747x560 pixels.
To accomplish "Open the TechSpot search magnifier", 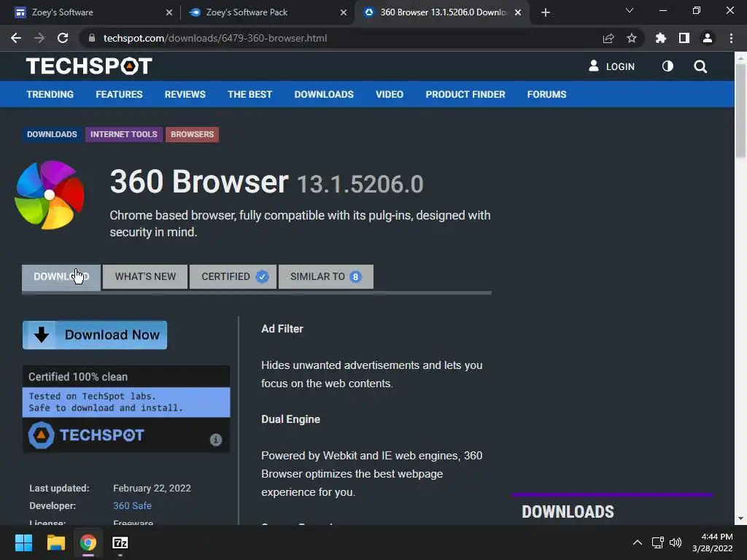I will pyautogui.click(x=700, y=66).
